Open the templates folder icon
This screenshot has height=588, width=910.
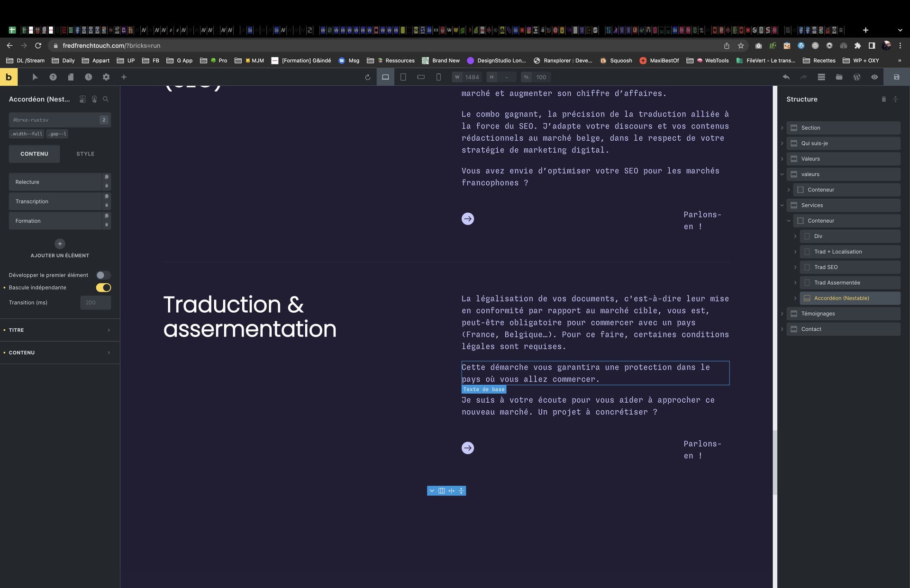click(839, 77)
